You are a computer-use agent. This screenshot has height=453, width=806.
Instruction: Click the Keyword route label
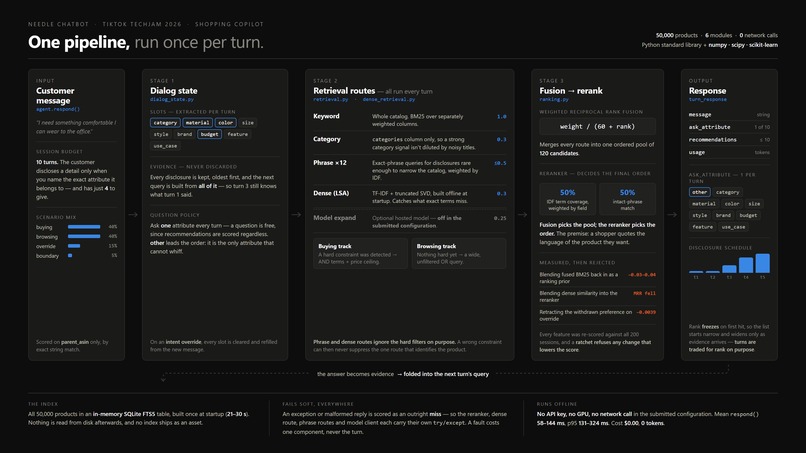pyautogui.click(x=326, y=116)
